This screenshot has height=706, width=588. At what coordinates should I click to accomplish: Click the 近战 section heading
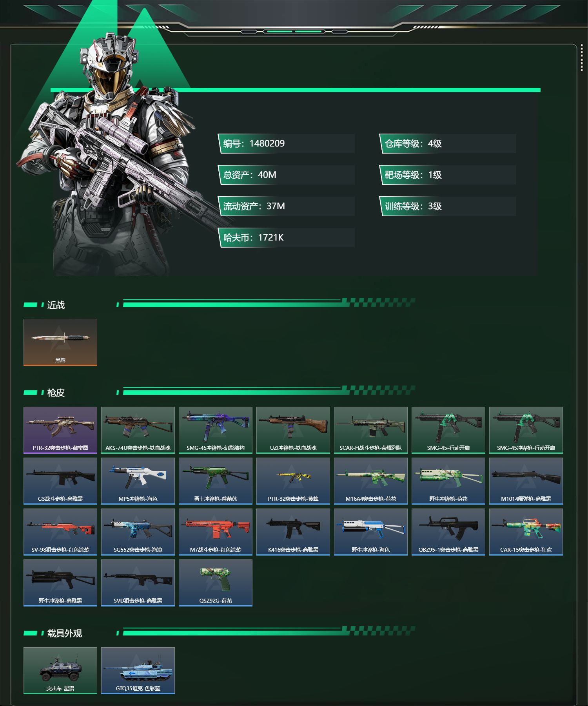click(x=56, y=305)
